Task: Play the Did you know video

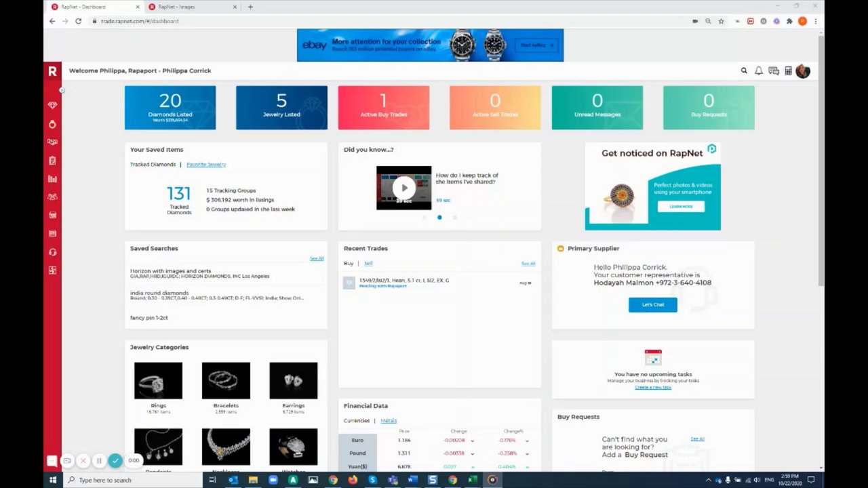Action: (x=404, y=188)
